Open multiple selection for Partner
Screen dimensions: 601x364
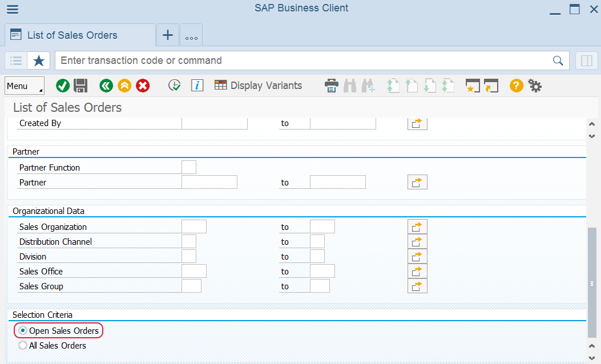(x=417, y=183)
